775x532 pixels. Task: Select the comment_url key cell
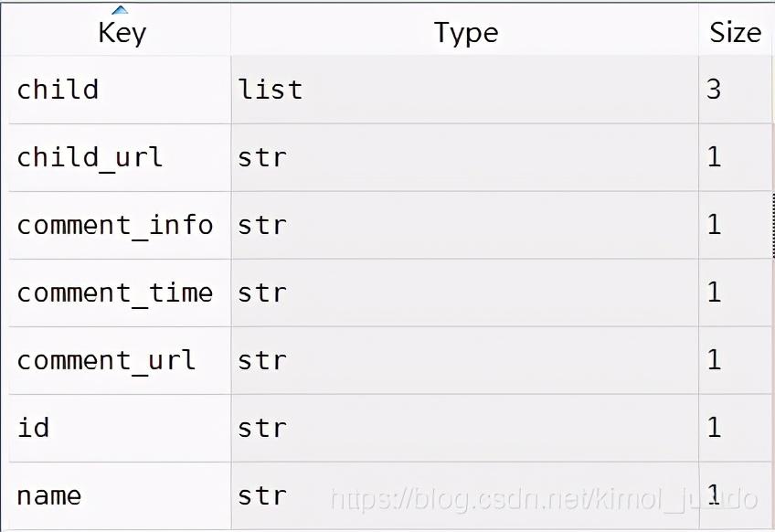point(120,360)
